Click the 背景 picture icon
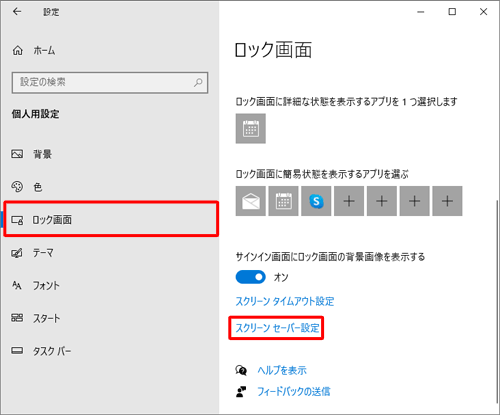This screenshot has height=415, width=500. tap(17, 154)
